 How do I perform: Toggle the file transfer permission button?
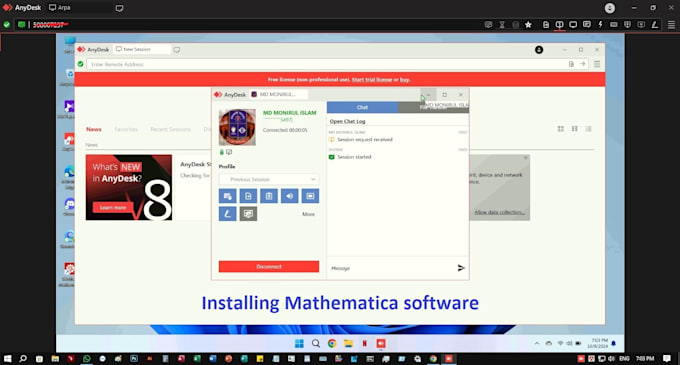tap(248, 196)
